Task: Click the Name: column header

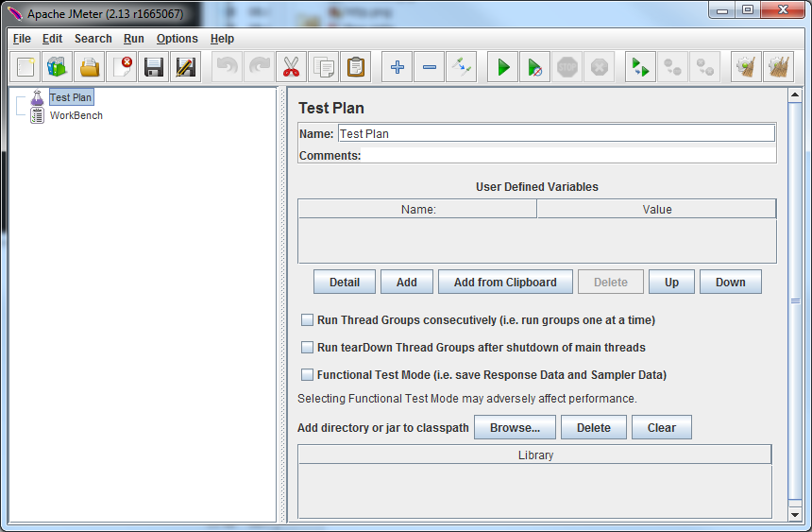Action: click(x=418, y=210)
